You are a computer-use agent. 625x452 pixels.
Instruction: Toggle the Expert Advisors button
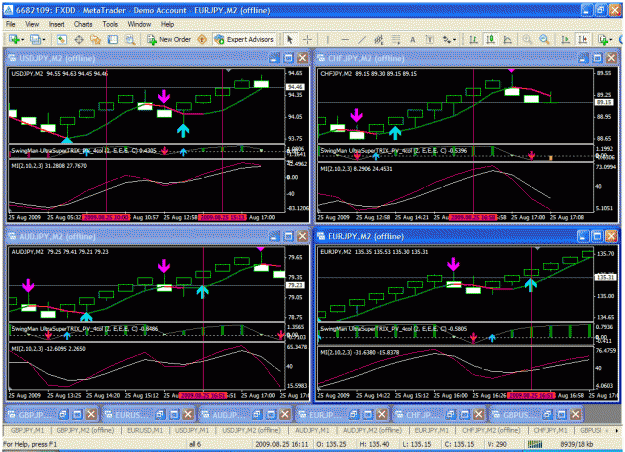244,39
